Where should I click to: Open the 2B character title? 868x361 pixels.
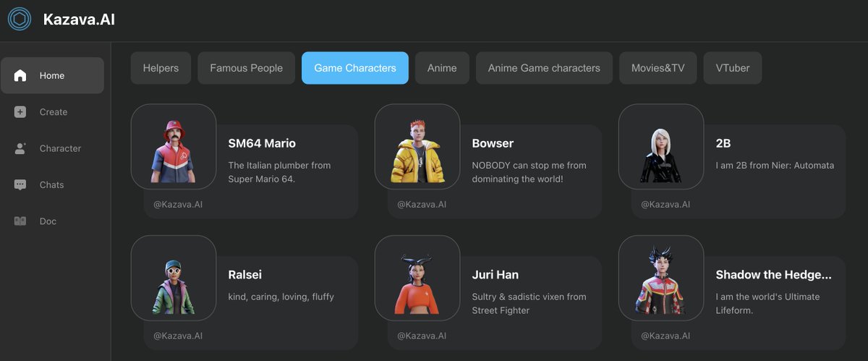pos(723,143)
